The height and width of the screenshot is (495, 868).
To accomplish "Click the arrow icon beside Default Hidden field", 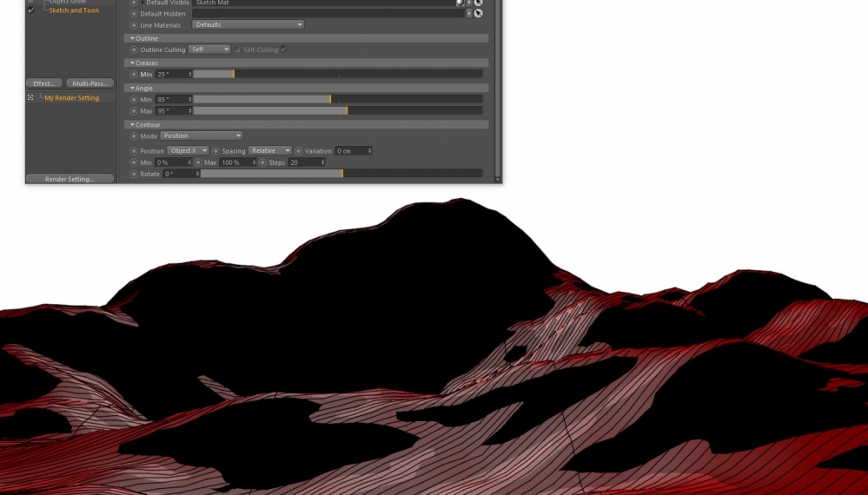I will (x=469, y=14).
